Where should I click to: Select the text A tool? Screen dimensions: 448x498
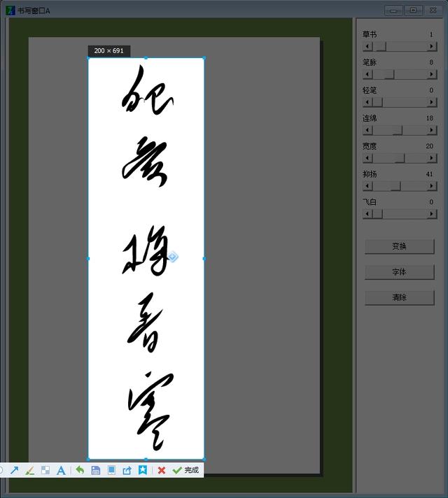61,470
